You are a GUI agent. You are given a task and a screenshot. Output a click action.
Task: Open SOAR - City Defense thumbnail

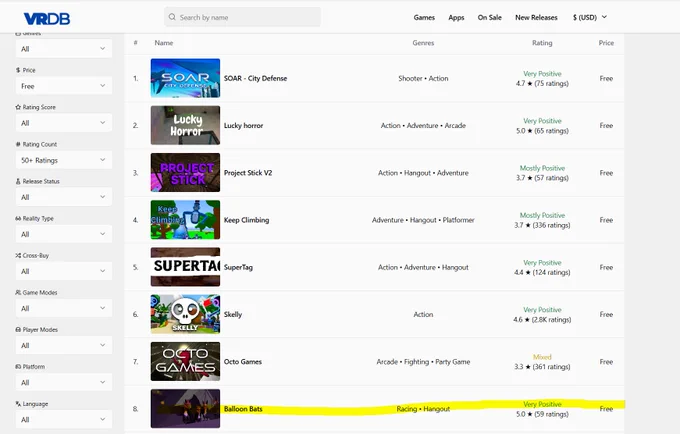point(185,78)
